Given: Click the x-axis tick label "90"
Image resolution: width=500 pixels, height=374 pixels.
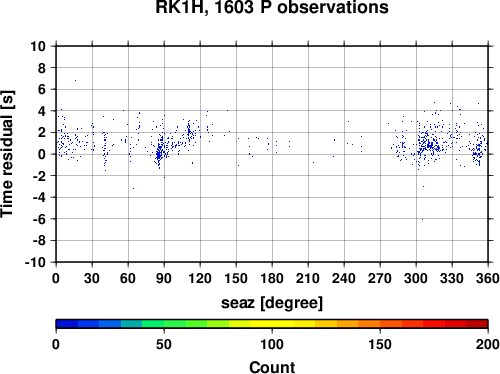Looking at the screenshot, I should click(x=164, y=278).
